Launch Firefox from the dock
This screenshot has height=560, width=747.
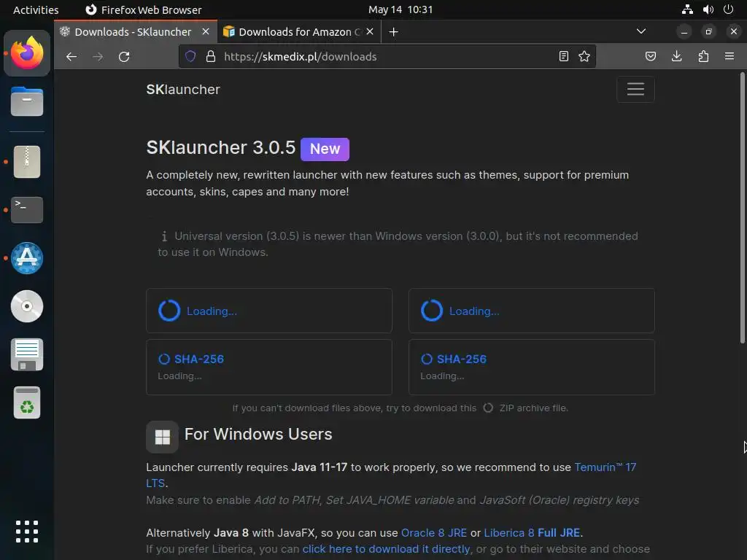(x=27, y=53)
